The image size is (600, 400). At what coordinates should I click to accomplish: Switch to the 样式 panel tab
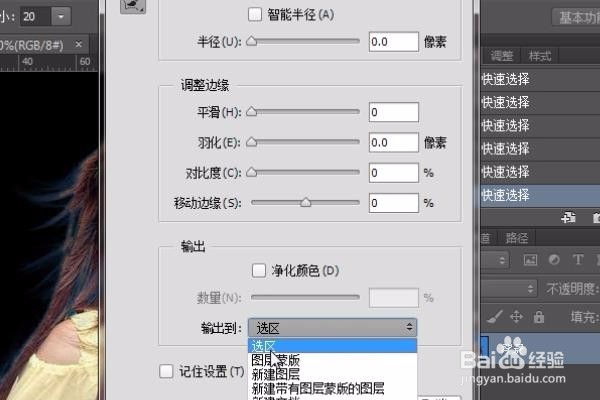coord(540,56)
